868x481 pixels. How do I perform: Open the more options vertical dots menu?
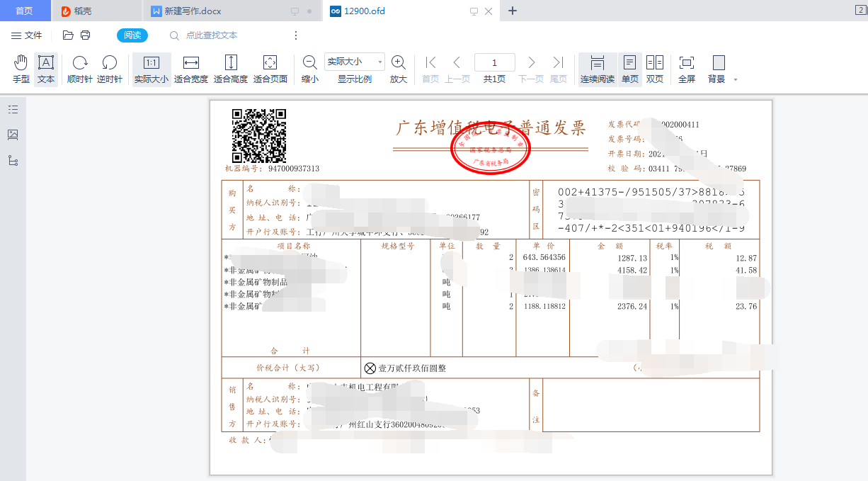(296, 35)
